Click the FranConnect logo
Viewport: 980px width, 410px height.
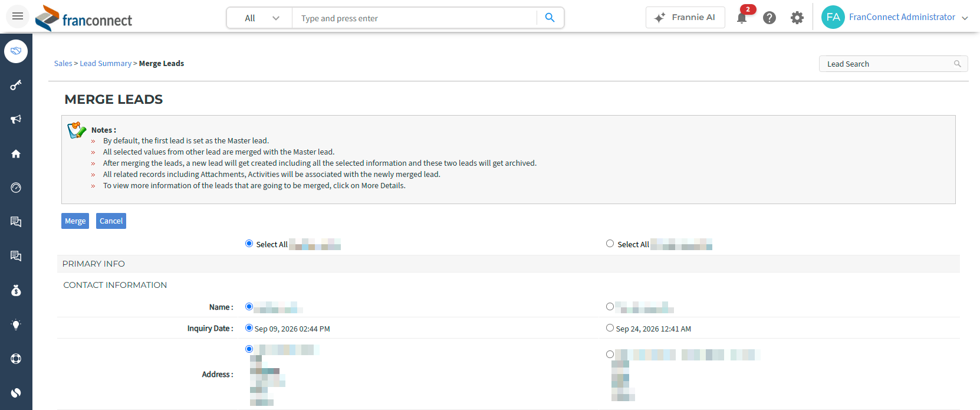click(x=84, y=18)
